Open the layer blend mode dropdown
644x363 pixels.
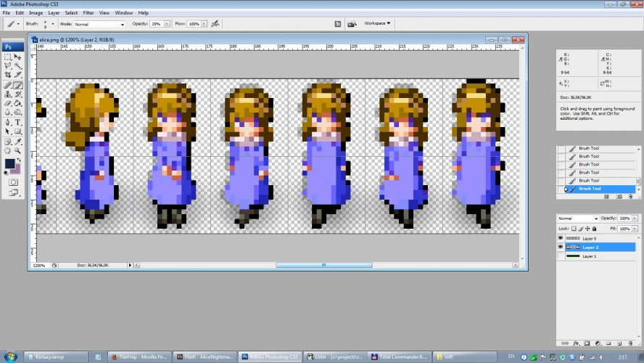point(577,219)
